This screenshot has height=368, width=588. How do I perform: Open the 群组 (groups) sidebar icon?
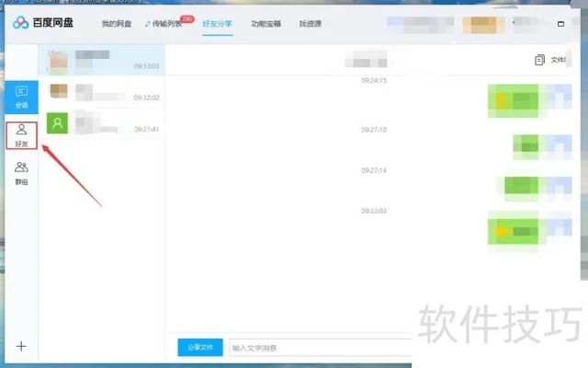21,172
